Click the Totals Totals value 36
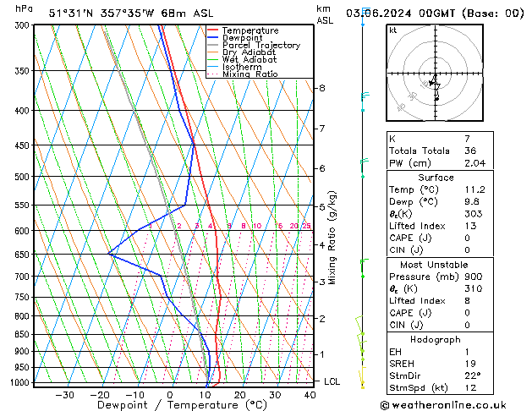Screen dimensions: 532x411 point(470,151)
